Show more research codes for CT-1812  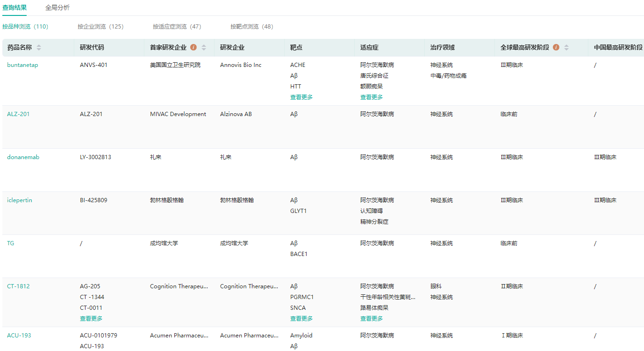point(91,319)
